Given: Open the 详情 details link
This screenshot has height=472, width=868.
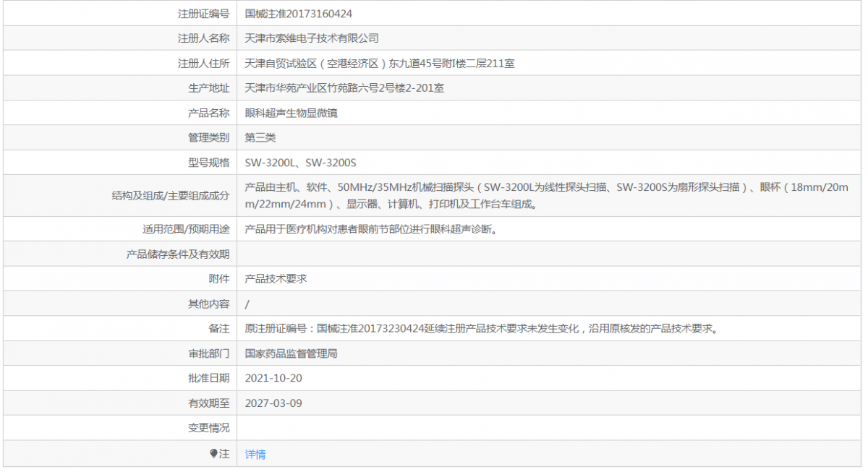Looking at the screenshot, I should (255, 454).
